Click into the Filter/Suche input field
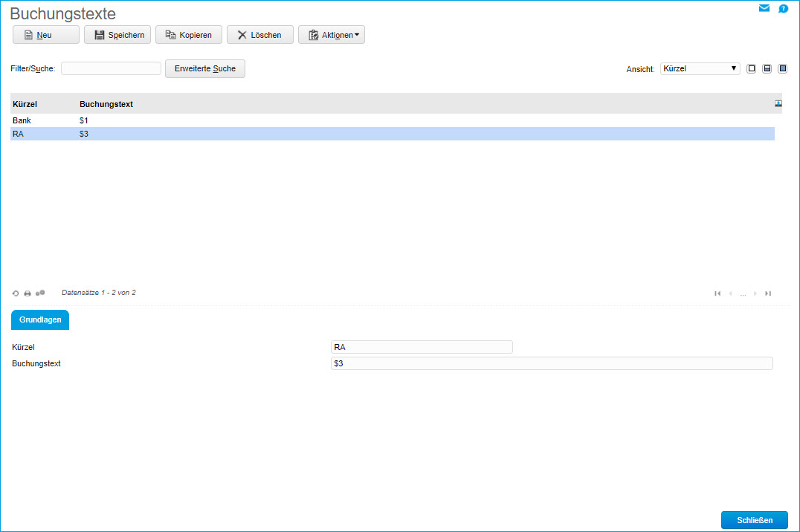The width and height of the screenshot is (800, 532). pyautogui.click(x=111, y=68)
